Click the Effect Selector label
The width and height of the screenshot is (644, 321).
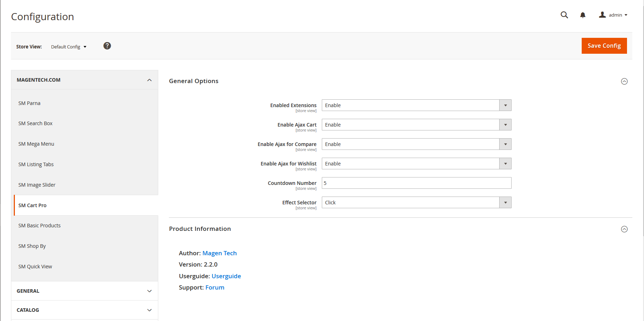pyautogui.click(x=299, y=203)
